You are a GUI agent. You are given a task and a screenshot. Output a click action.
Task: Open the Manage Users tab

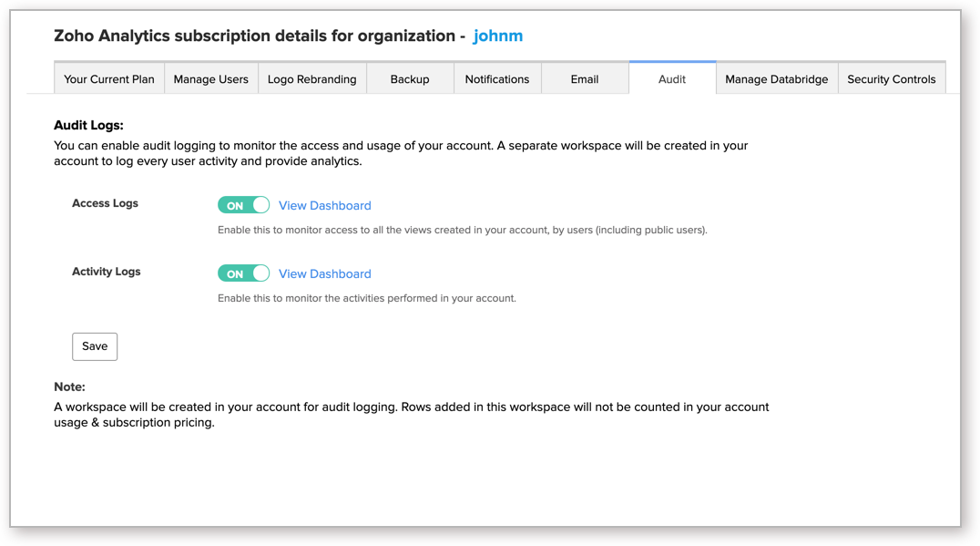(210, 78)
